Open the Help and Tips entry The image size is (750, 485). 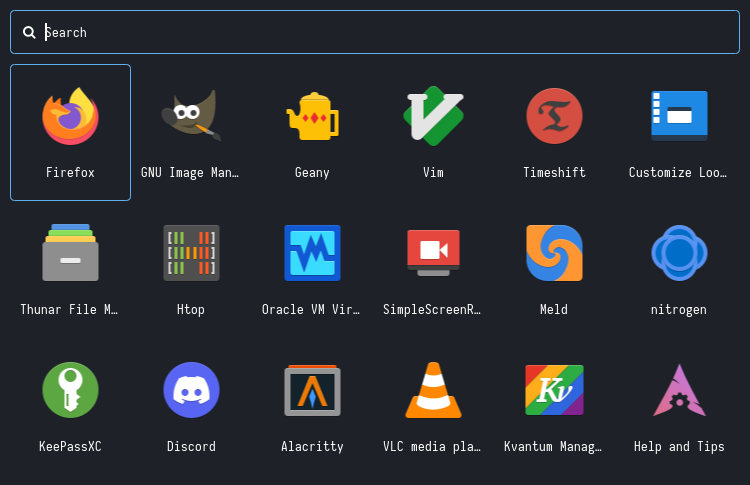tap(678, 390)
